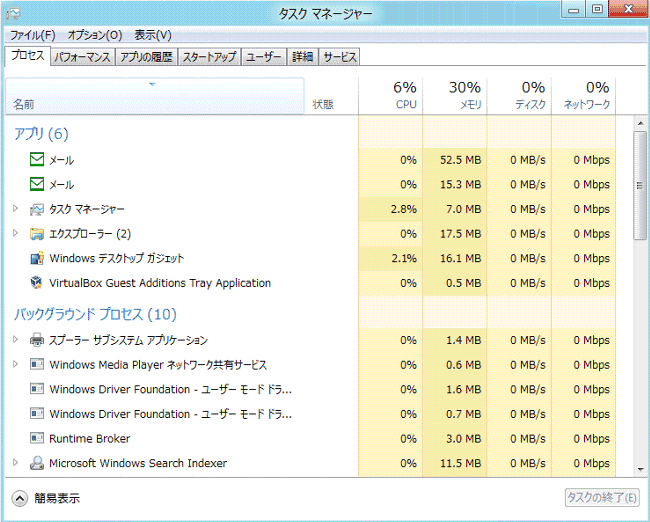Select Microsoft Windows Search Indexer name

pyautogui.click(x=138, y=463)
